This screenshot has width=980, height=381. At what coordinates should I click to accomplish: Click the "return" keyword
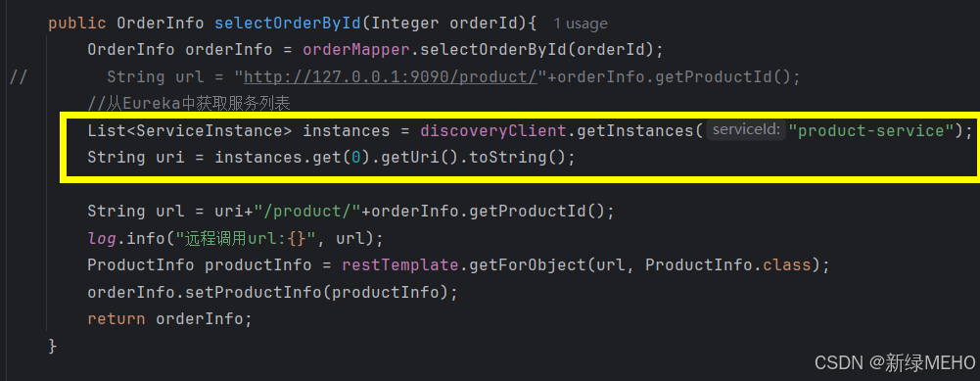(x=117, y=318)
